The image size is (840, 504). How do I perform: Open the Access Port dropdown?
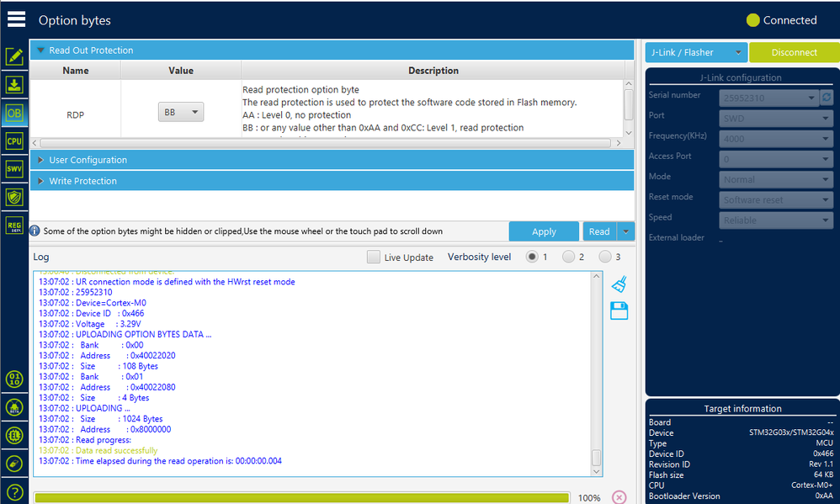coord(776,159)
